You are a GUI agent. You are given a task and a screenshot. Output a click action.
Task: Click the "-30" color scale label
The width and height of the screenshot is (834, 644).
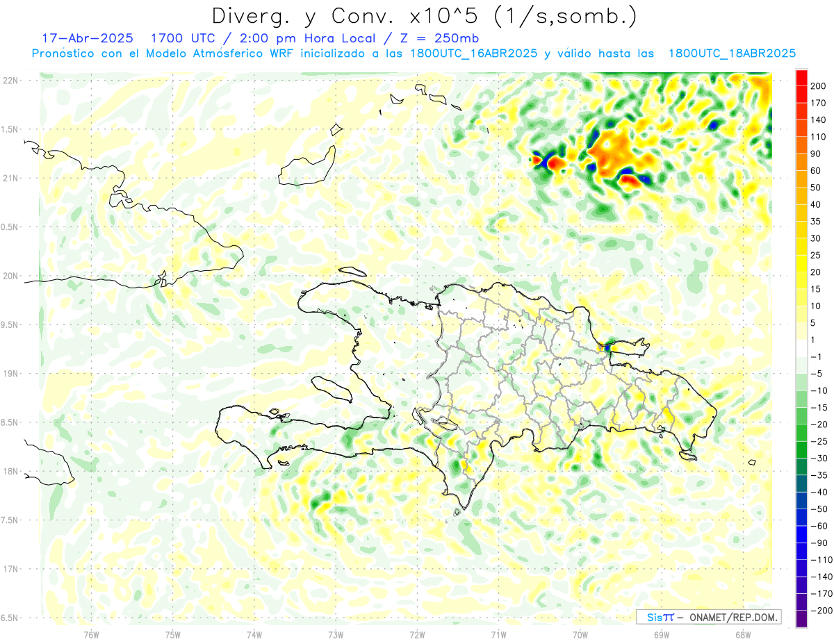[819, 458]
